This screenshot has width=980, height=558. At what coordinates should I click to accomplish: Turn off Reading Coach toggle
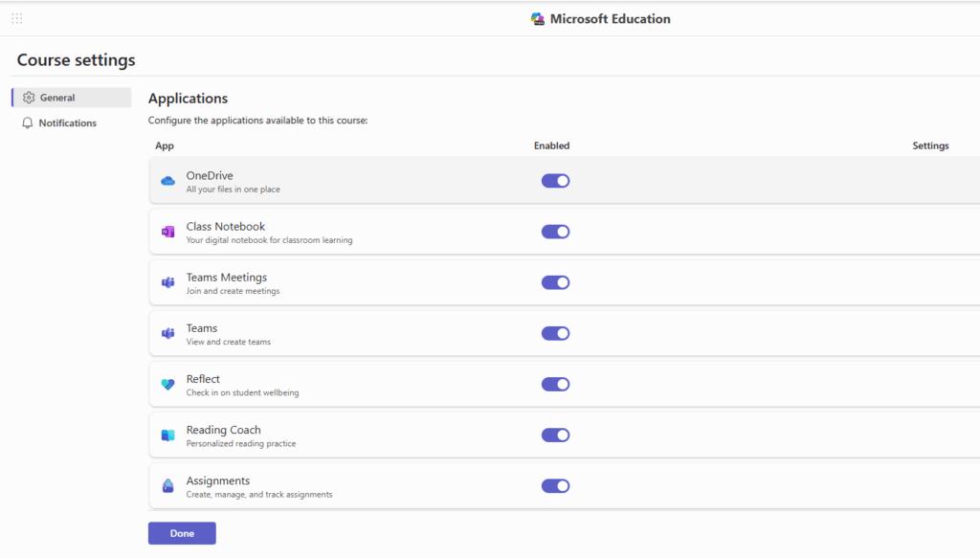[556, 435]
